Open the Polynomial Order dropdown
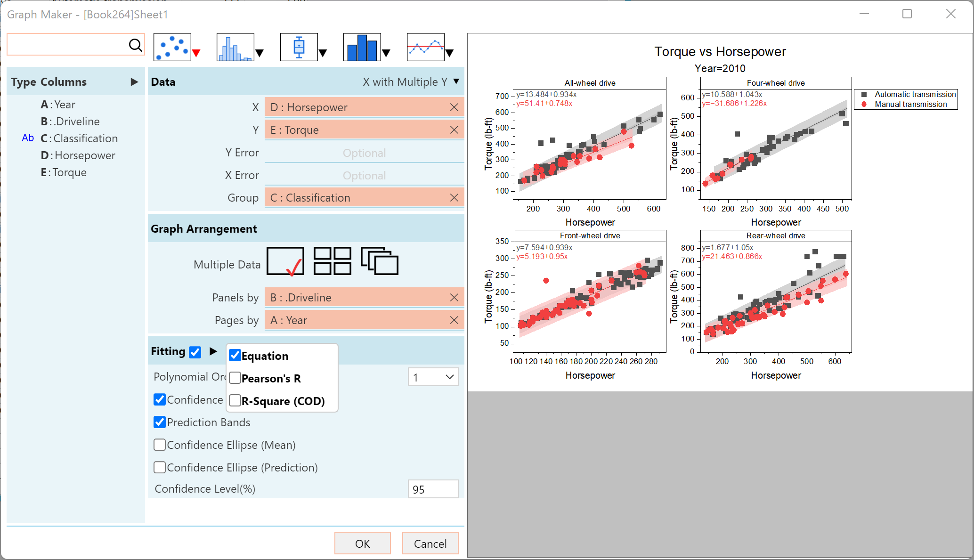Viewport: 974px width, 560px height. [433, 377]
